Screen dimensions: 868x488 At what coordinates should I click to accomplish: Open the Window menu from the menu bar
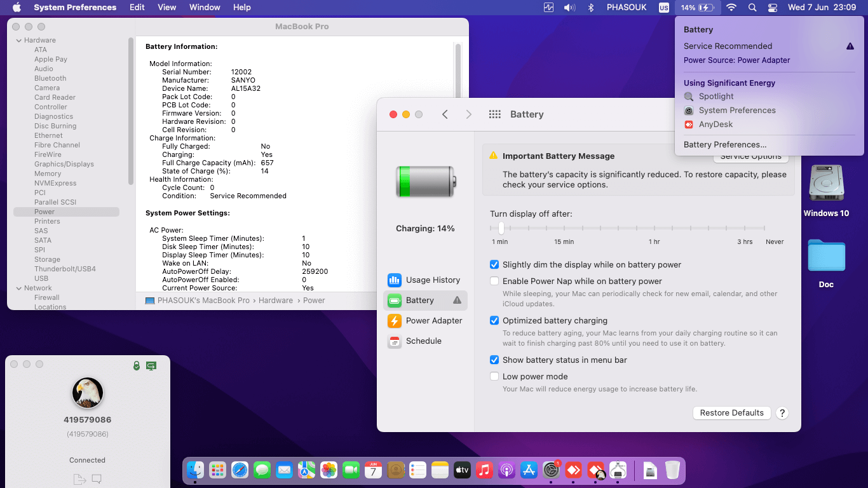point(204,7)
